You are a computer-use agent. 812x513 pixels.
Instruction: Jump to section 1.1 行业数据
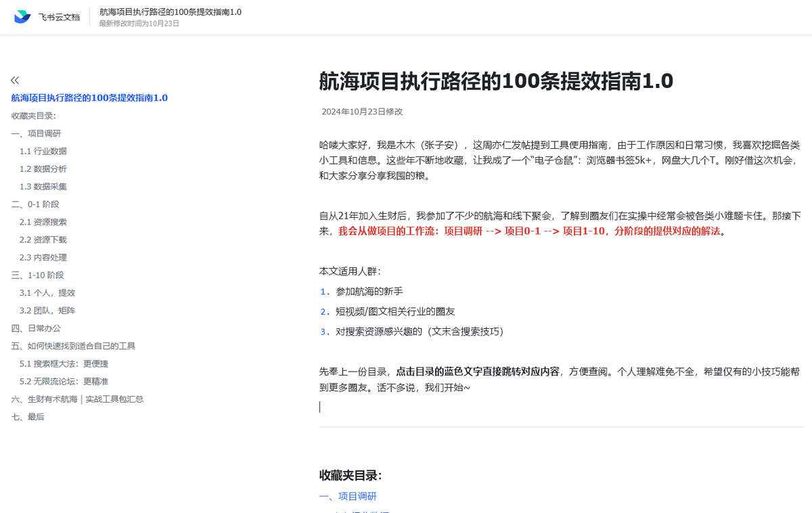41,151
